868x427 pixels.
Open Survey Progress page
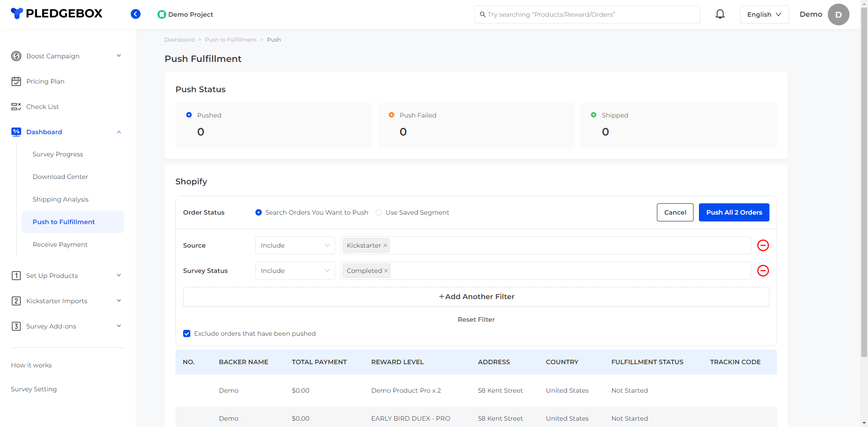58,154
